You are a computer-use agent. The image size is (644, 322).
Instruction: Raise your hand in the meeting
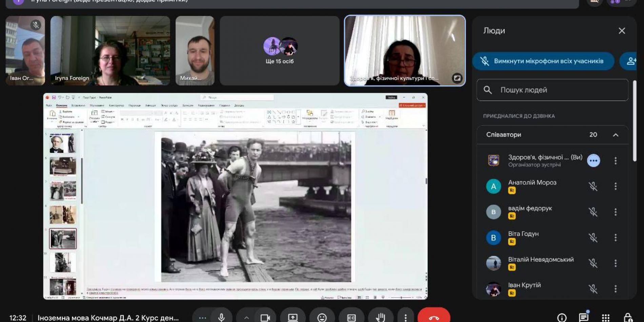(380, 317)
